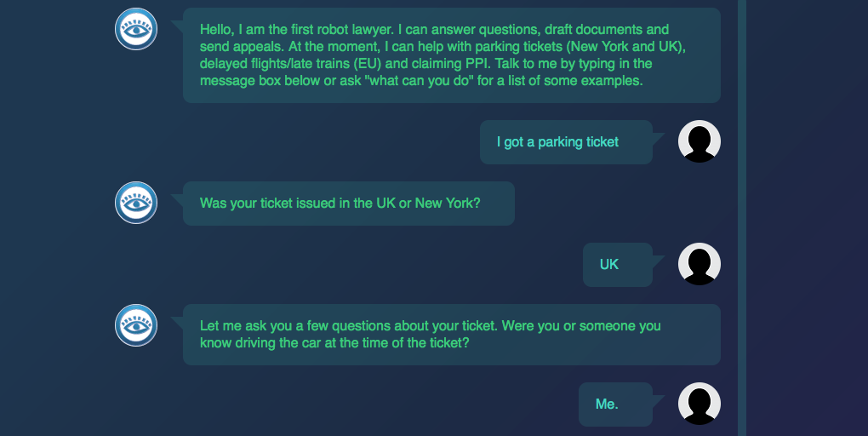Viewport: 868px width, 436px height.
Task: Click the dark panel right of the scrollbar
Action: (807, 218)
